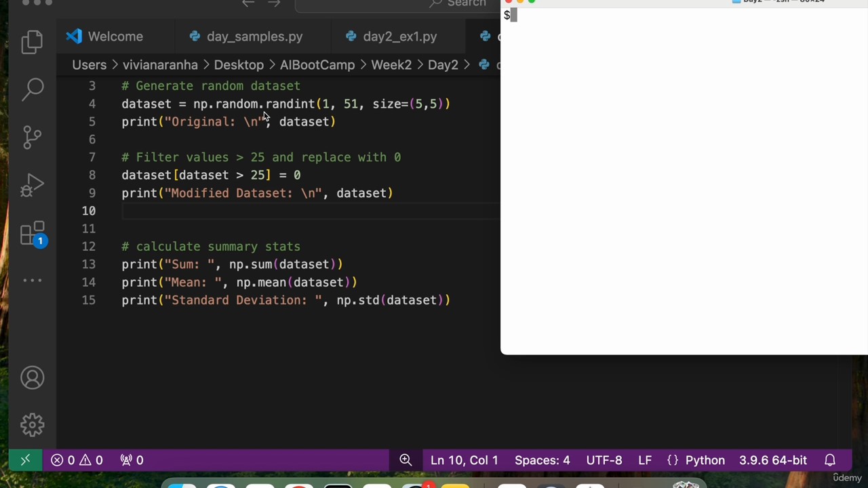
Task: Click the comment '# calculate summary stats'
Action: tap(211, 247)
